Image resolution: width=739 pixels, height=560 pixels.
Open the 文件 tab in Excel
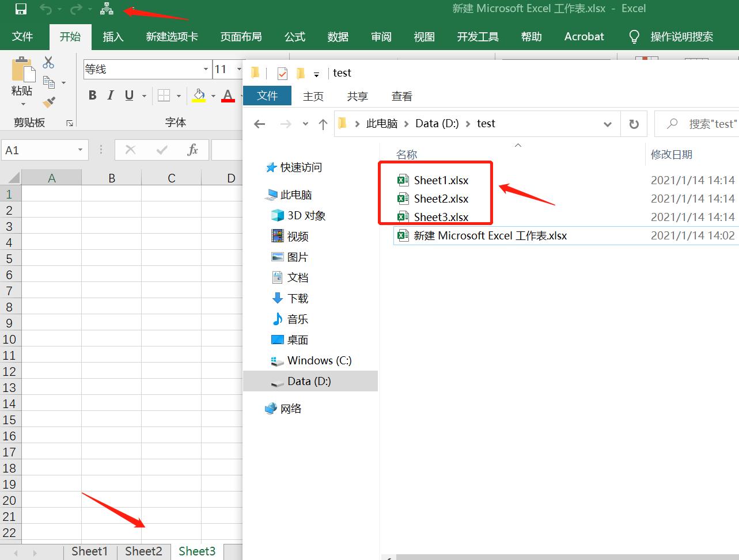pos(22,37)
